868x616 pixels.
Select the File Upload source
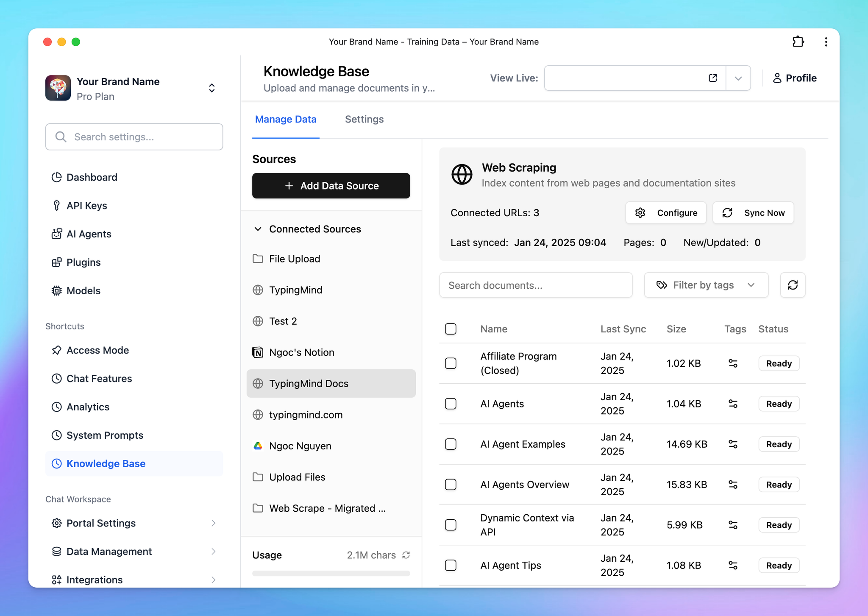point(331,259)
